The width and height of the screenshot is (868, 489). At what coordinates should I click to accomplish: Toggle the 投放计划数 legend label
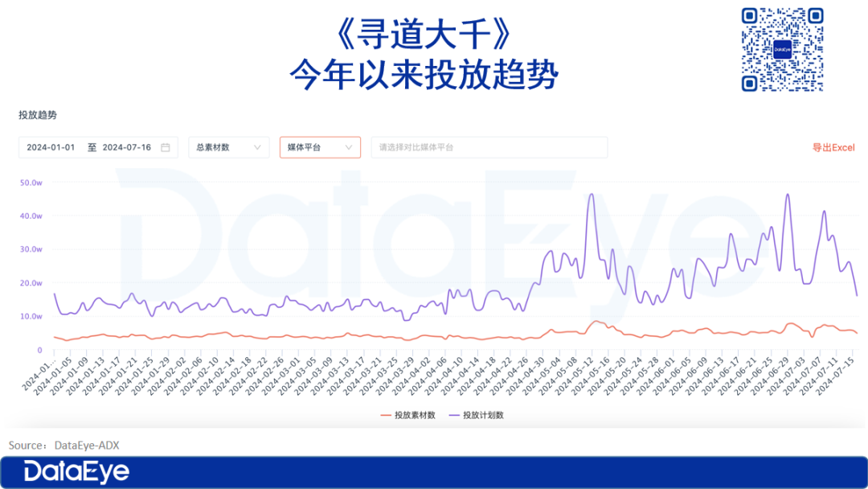484,415
